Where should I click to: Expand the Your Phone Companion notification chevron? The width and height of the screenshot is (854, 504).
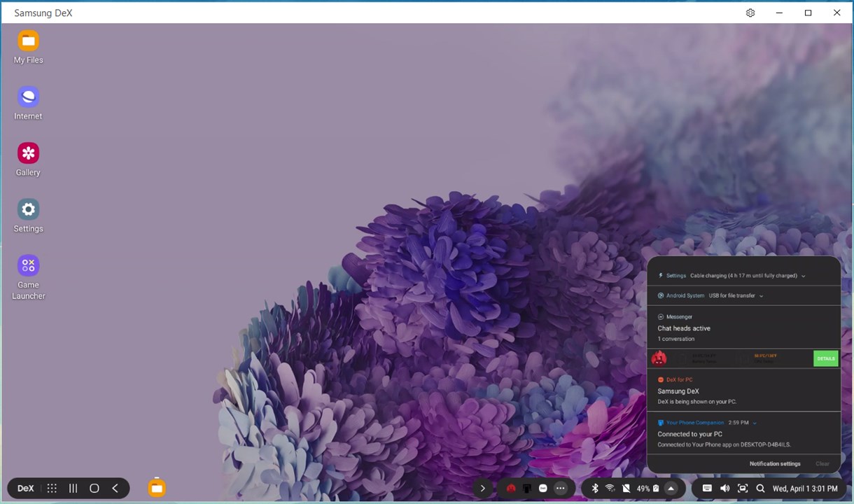[754, 423]
